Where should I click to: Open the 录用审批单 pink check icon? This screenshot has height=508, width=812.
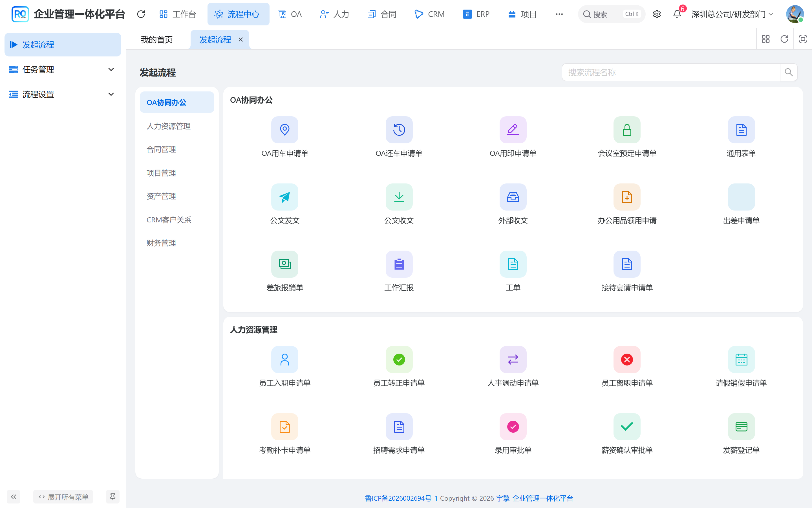[x=513, y=427]
